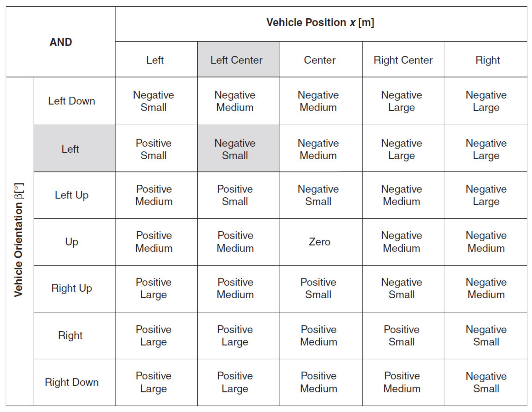Click "Negative Small" in the Left Down row
The height and width of the screenshot is (412, 532).
(x=153, y=101)
